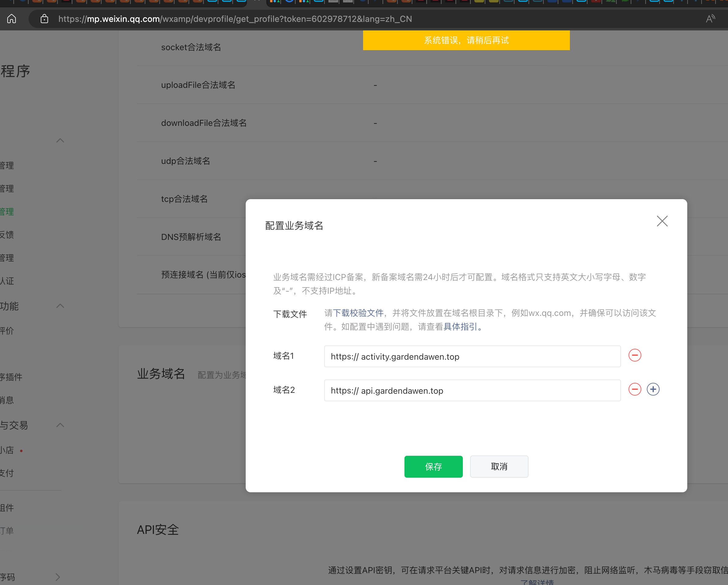Select the green highlighted 管理 sidebar item
Image resolution: width=728 pixels, height=585 pixels.
7,212
